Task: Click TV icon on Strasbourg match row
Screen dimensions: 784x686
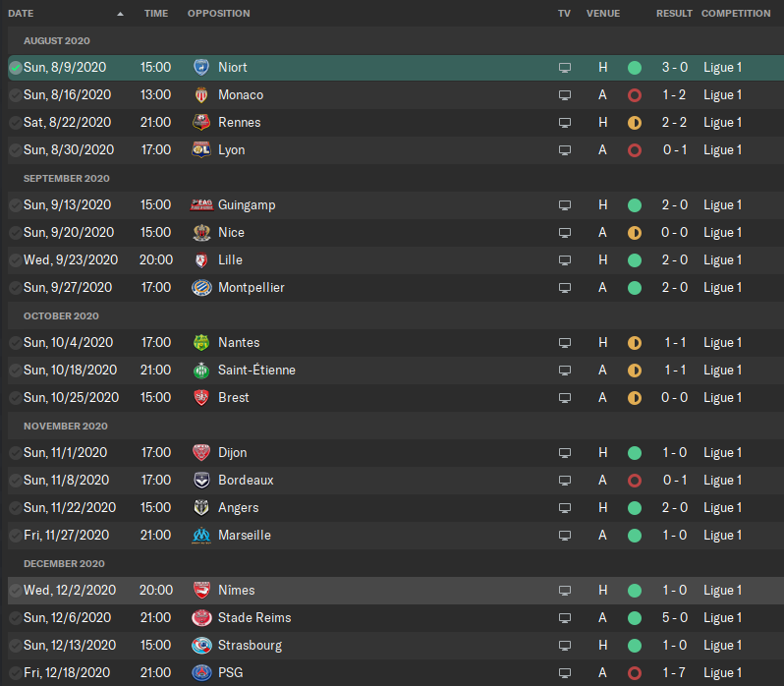Action: tap(564, 646)
